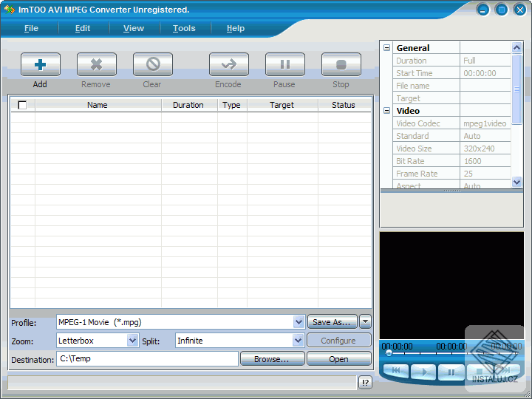Select the Standard Auto value
Image resolution: width=532 pixels, height=399 pixels.
(485, 136)
